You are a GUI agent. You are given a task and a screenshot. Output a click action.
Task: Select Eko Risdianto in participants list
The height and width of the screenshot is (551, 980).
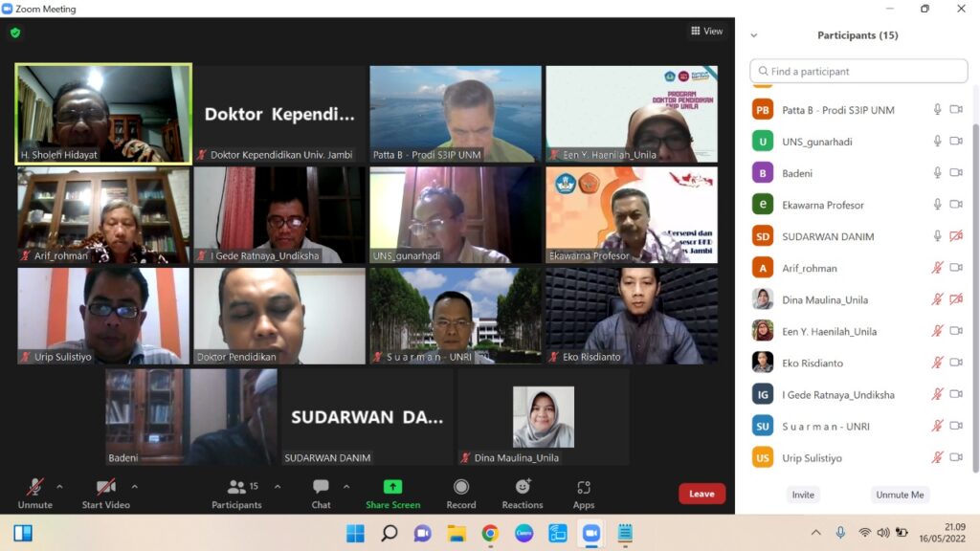(x=813, y=364)
